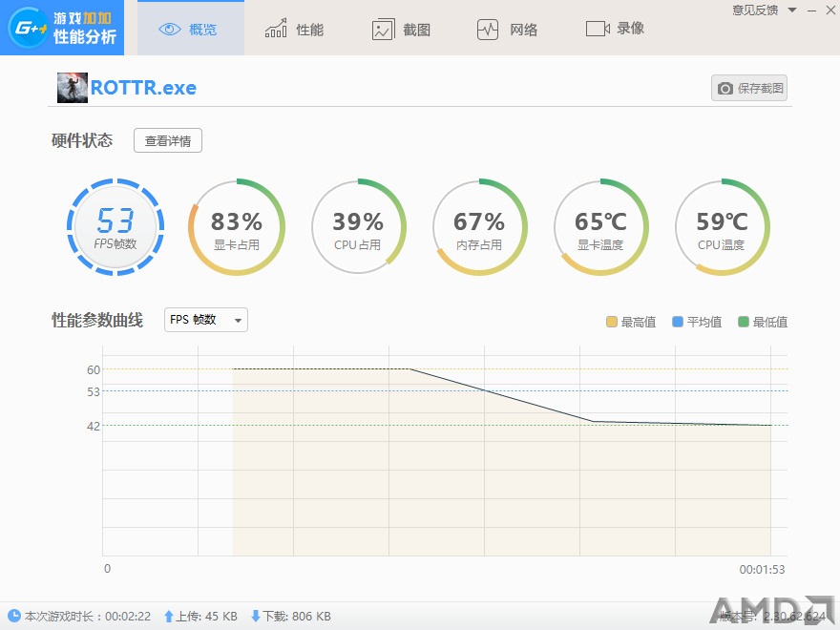Click the green 最低值 legend swatch
840x630 pixels.
click(744, 322)
